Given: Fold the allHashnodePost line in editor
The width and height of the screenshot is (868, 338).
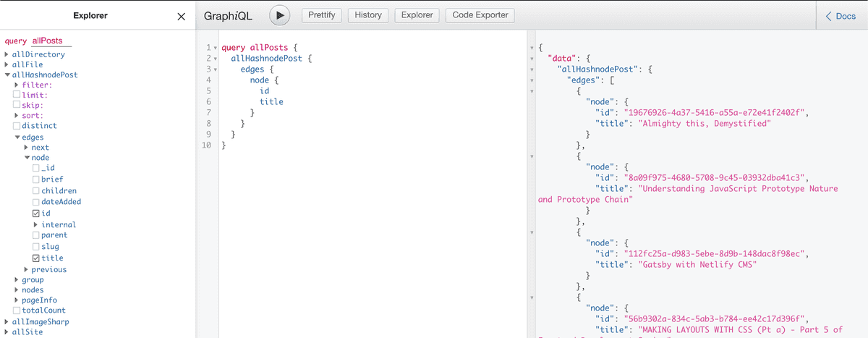Looking at the screenshot, I should click(215, 59).
